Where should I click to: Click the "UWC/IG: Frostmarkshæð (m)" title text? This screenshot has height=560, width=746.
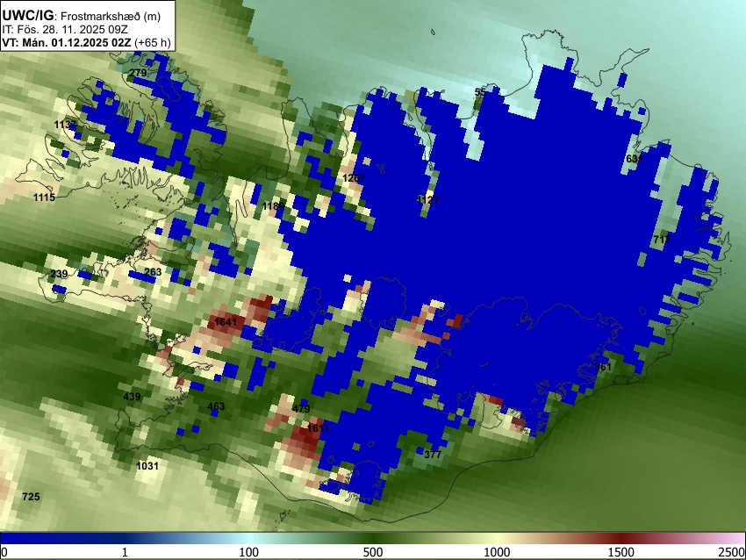[82, 16]
